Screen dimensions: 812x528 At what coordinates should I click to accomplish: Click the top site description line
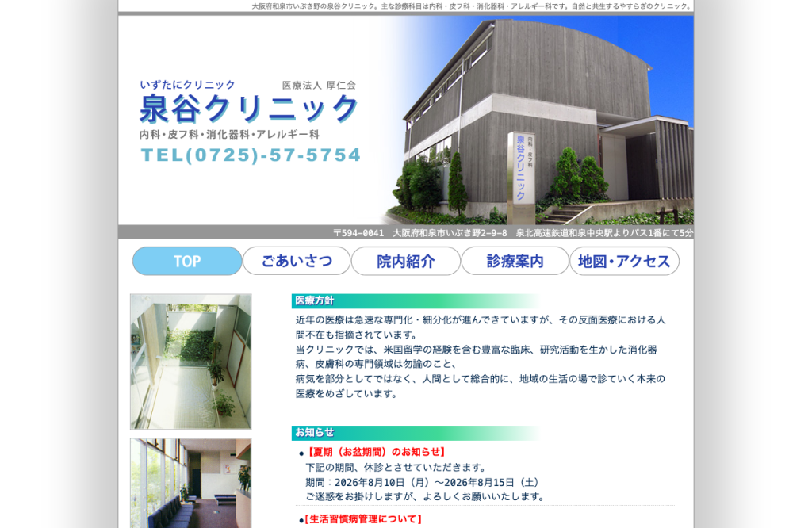click(x=472, y=6)
